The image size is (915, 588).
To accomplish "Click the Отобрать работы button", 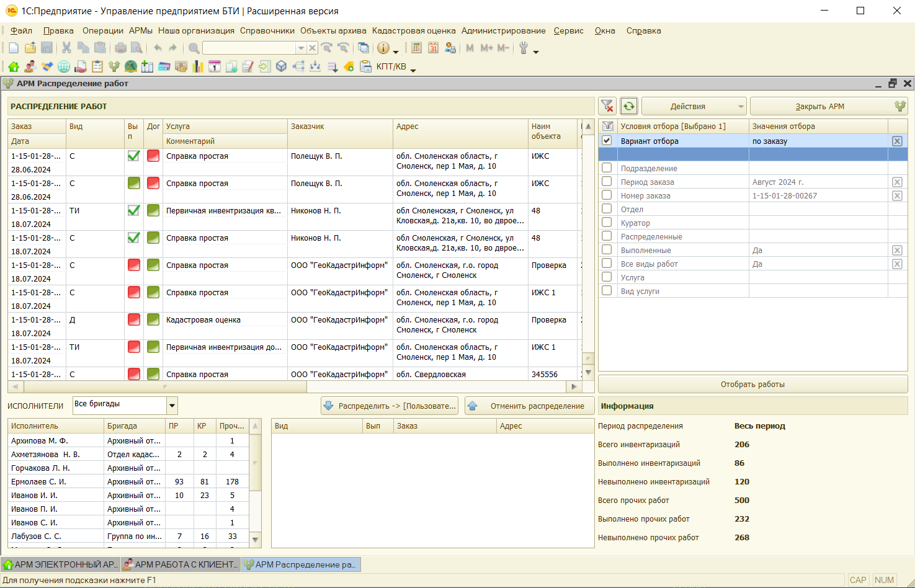I will pos(752,385).
